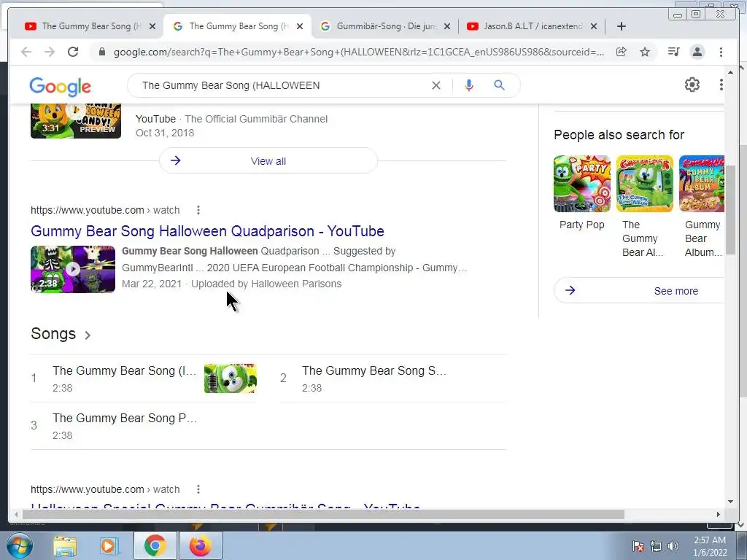Open the Chrome three-dot menu
747x560 pixels.
721,52
